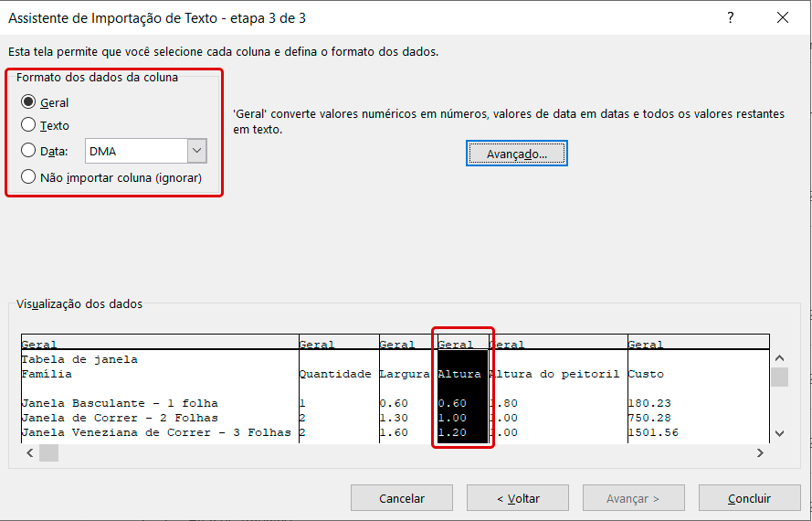The image size is (812, 521).
Task: Open the DMA date format dropdown
Action: [196, 151]
